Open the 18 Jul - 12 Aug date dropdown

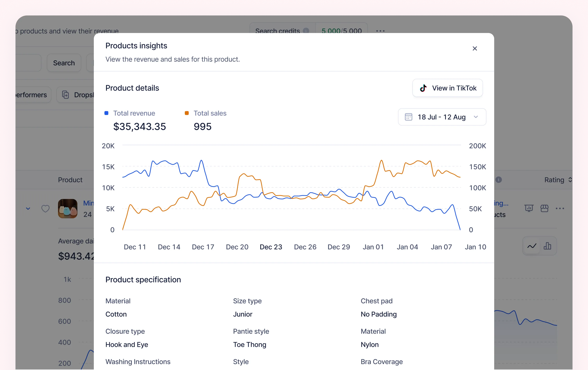(442, 117)
